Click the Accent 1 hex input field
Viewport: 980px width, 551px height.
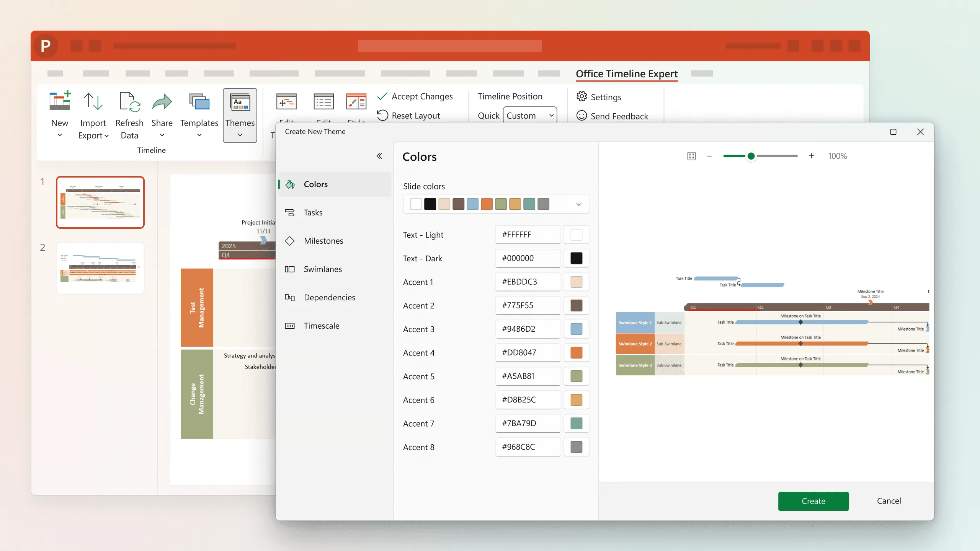(528, 281)
